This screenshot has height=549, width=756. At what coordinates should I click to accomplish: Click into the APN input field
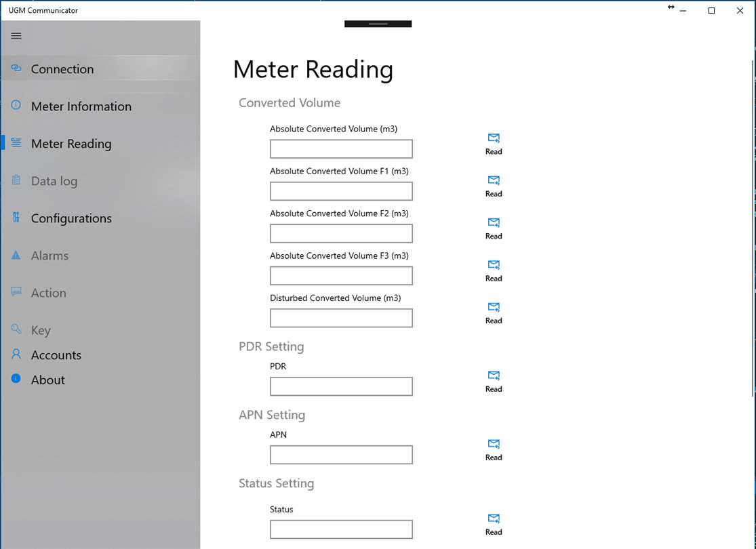[341, 455]
